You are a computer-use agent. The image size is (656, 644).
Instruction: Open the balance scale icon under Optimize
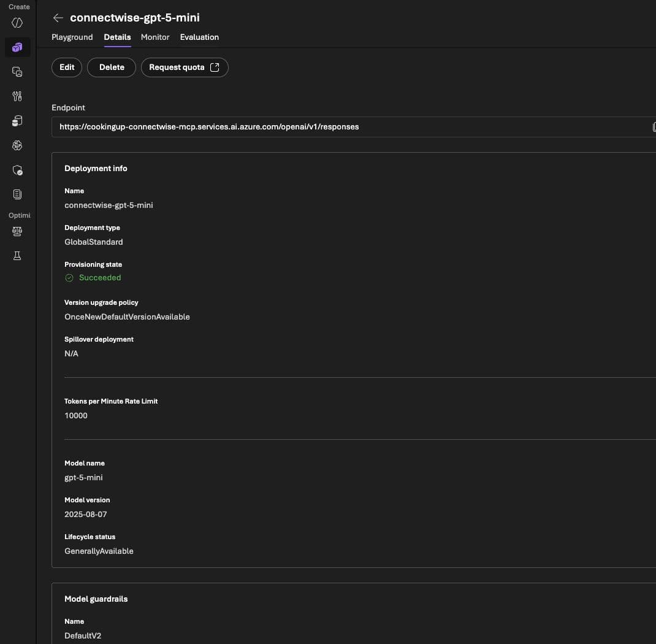[17, 231]
